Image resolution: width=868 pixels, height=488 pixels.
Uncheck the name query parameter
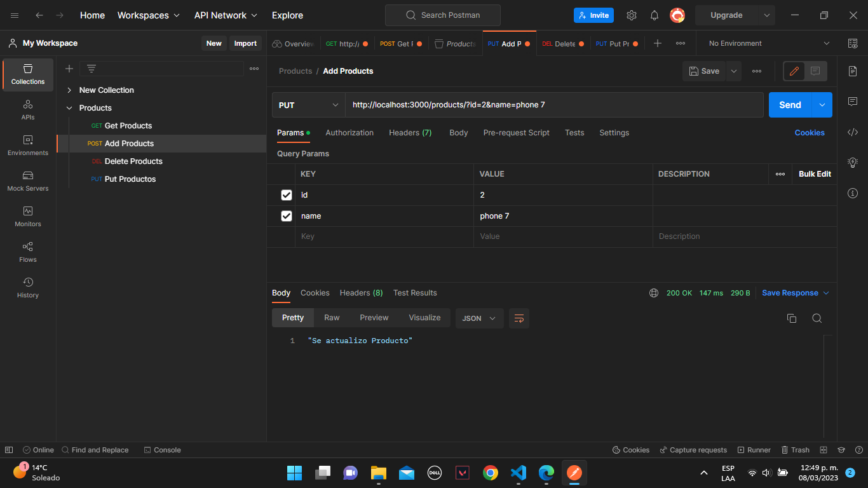[x=287, y=215]
